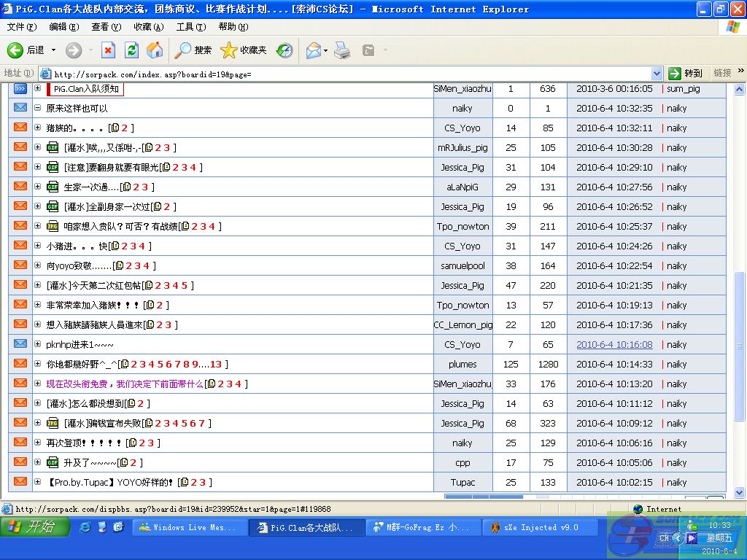Open the History toolbar icon
Viewport: 747px width, 560px height.
[285, 50]
